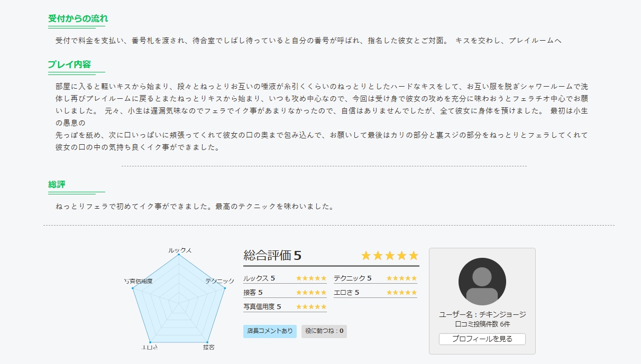Viewport: 641px width, 364px height.
Task: Click the username チキンジョージ text
Action: (502, 314)
